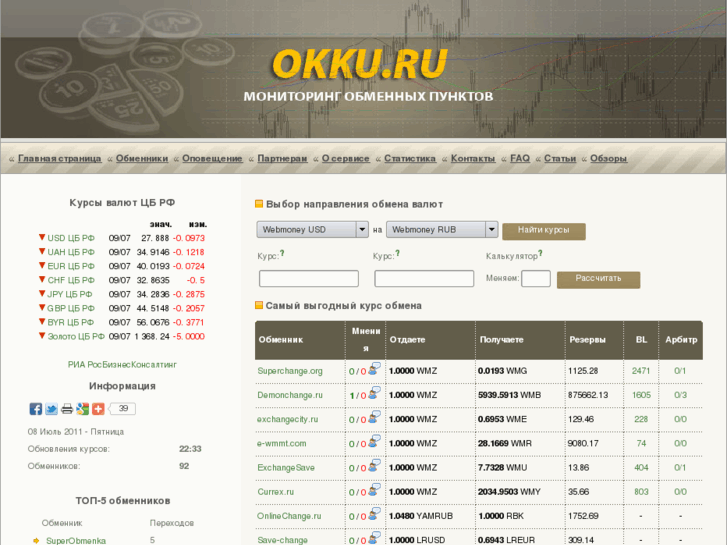Click the share counter showing 39

click(x=122, y=409)
